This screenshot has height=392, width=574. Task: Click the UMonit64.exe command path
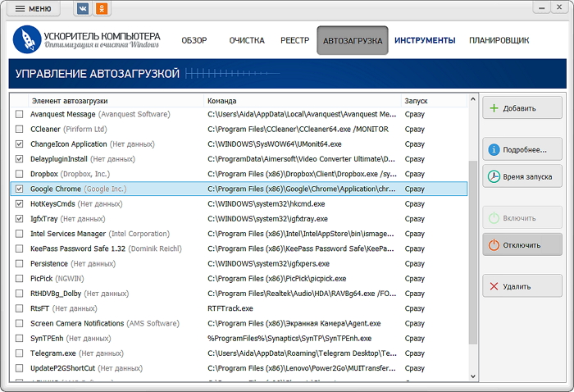tap(275, 144)
